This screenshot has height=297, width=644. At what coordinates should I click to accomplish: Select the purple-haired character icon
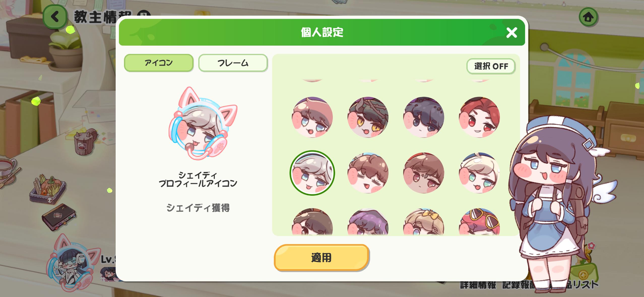pyautogui.click(x=368, y=222)
